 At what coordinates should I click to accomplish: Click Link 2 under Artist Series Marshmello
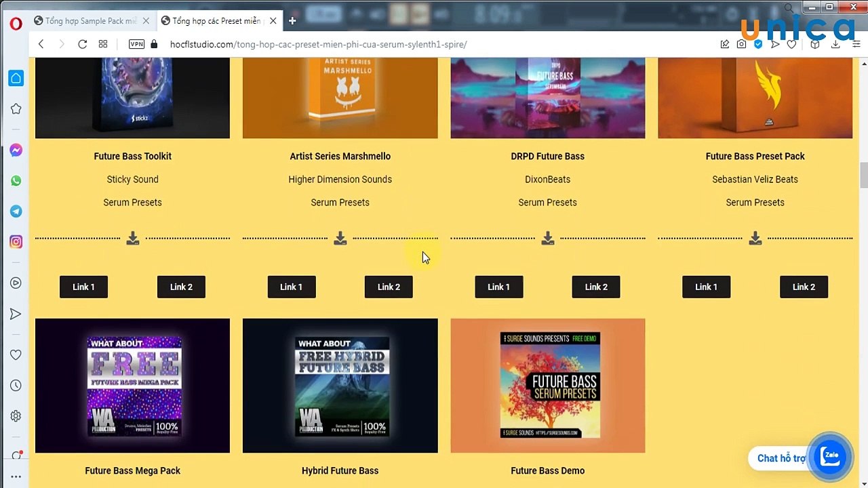click(x=389, y=287)
